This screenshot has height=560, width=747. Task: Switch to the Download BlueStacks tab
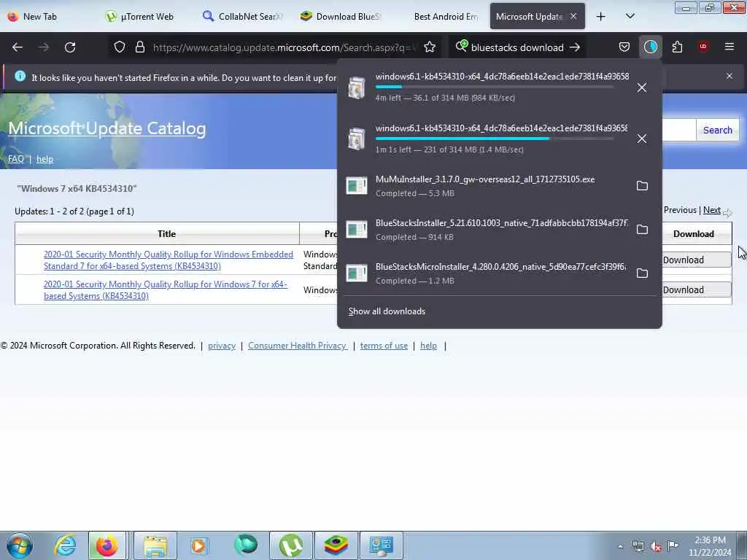click(341, 17)
